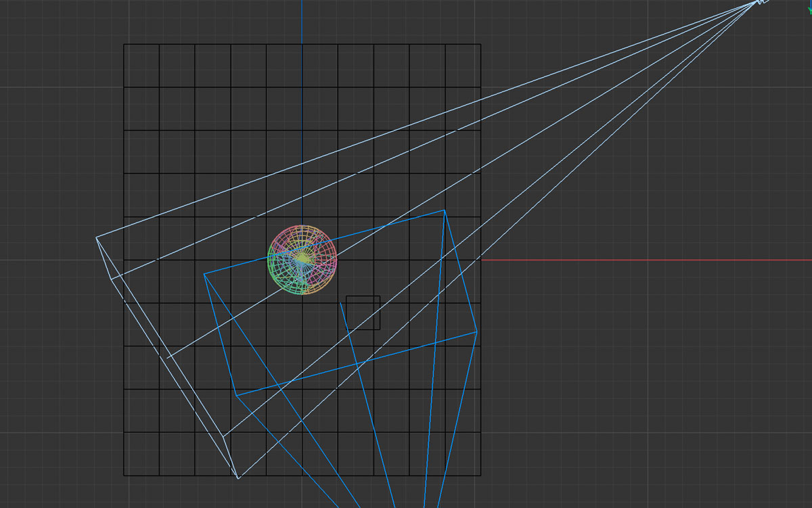This screenshot has height=508, width=812.
Task: Click the blue vertical axis line above the grid
Action: [x=302, y=20]
